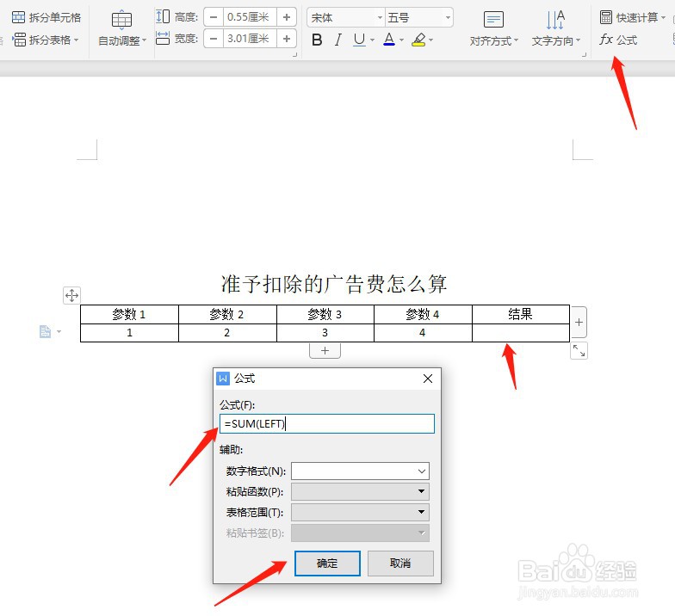
Task: Click the Split Cells (拆分单元格) button
Action: [46, 17]
